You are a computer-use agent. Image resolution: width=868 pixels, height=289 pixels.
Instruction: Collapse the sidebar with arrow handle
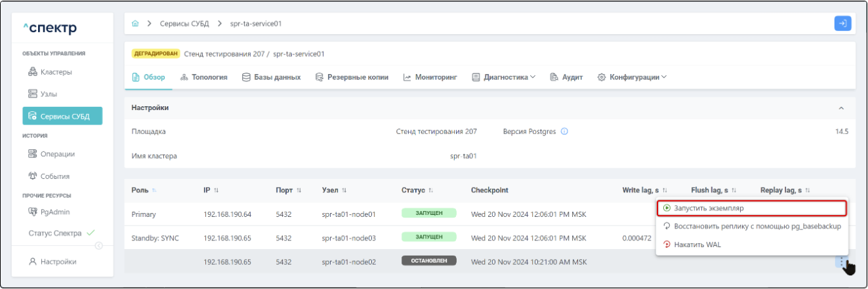[x=99, y=246]
